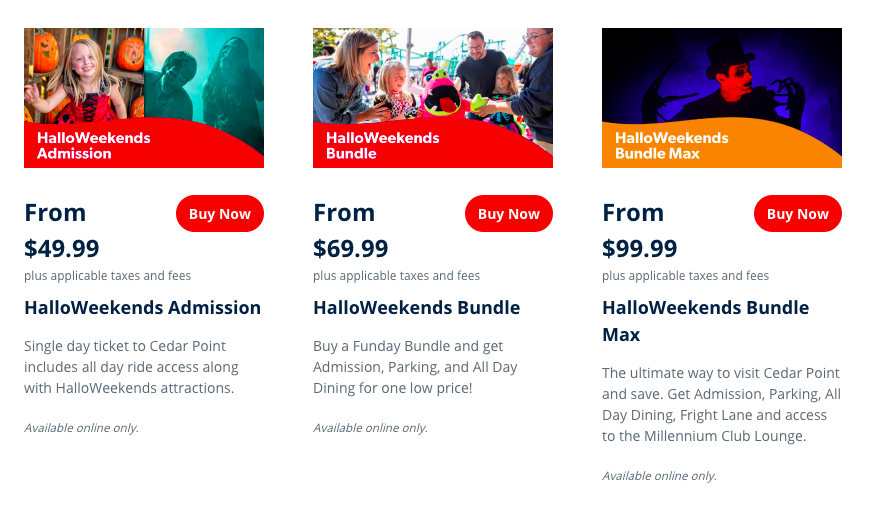
Task: Click the HalloWeekends Admission ticket image
Action: click(x=143, y=97)
